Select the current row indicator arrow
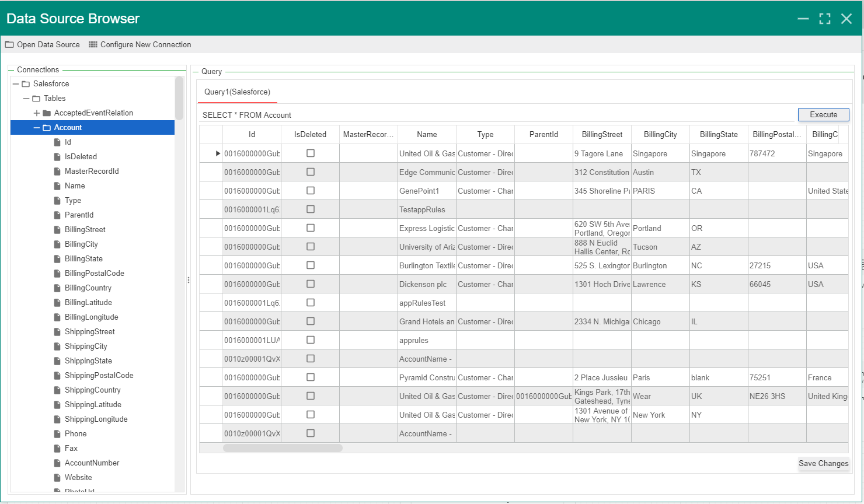 point(218,153)
